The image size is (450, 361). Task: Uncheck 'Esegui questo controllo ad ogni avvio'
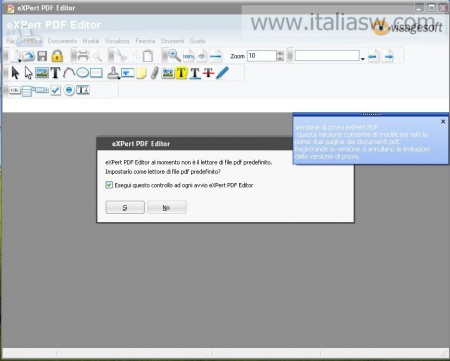pos(109,185)
